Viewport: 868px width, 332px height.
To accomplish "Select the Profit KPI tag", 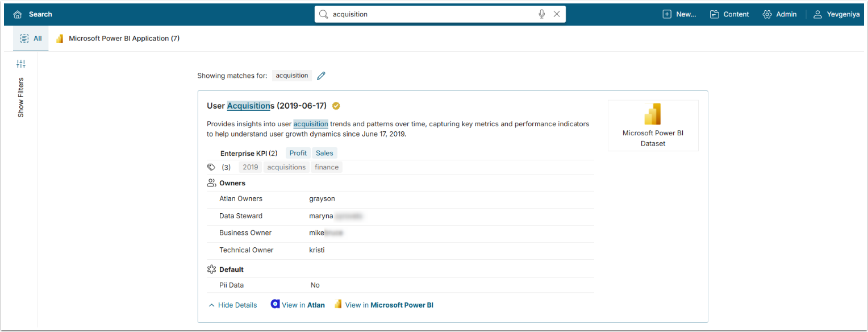I will 298,153.
